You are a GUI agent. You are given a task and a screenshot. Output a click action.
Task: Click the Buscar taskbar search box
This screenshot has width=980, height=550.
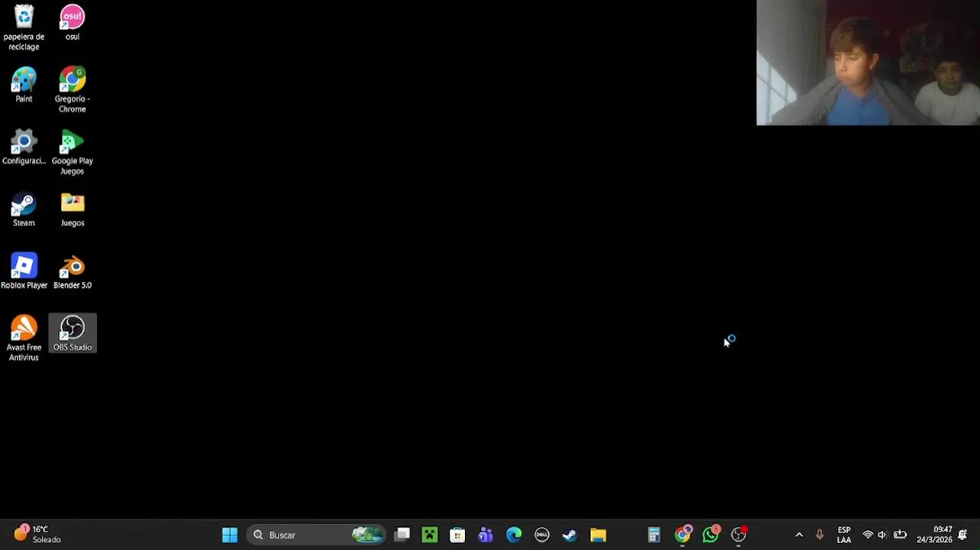click(x=317, y=535)
